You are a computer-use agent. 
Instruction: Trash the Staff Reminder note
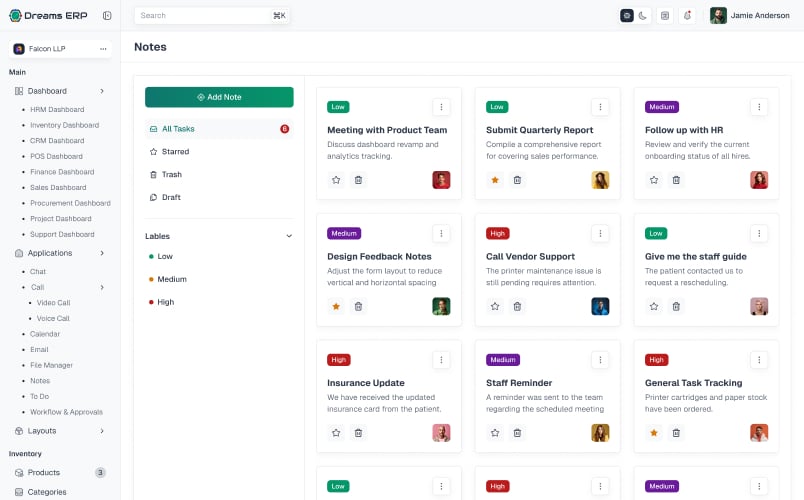coord(517,433)
